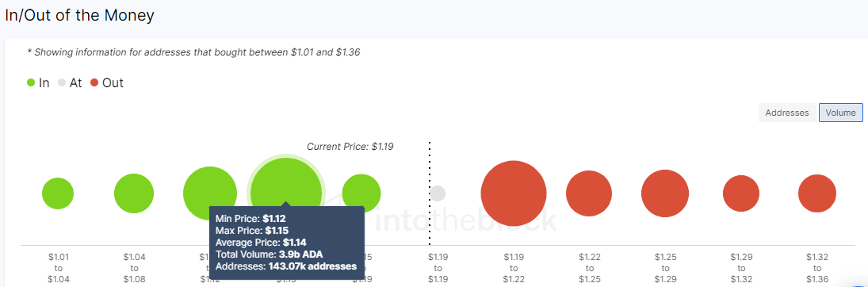Select the Volume view button

841,113
